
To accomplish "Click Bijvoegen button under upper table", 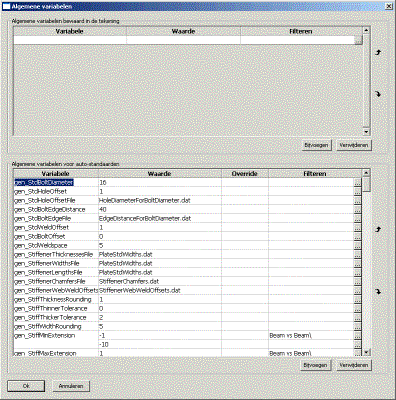I will click(x=316, y=145).
